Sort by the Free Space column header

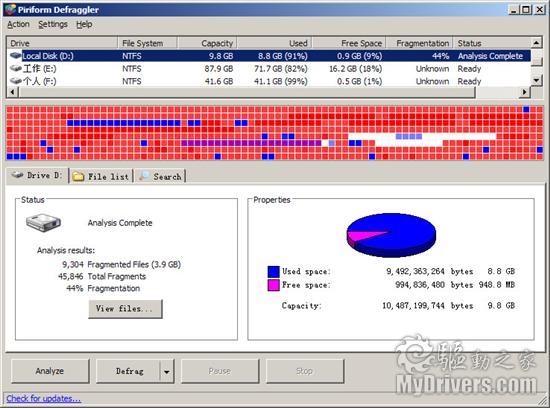point(349,43)
